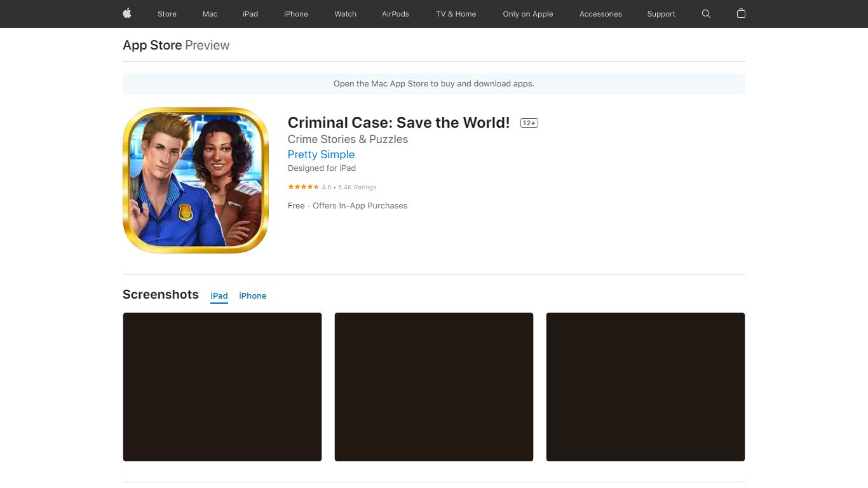Open the TV & Home menu

pos(456,14)
